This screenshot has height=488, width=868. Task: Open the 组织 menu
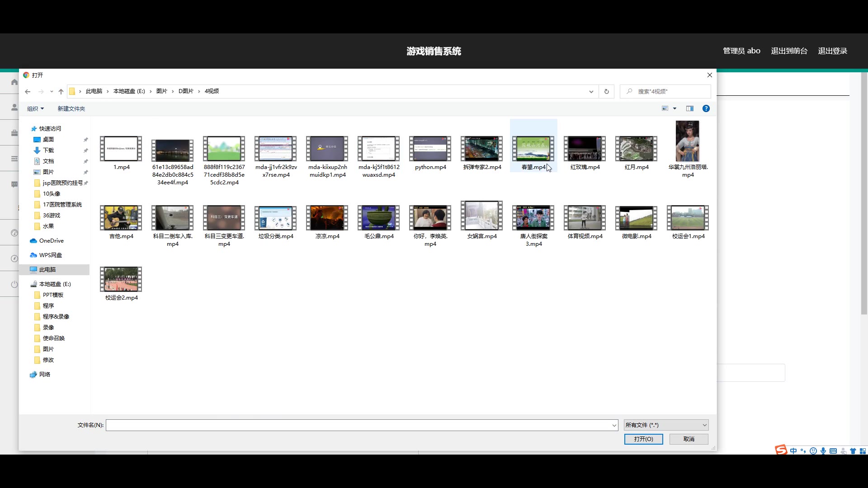(35, 109)
